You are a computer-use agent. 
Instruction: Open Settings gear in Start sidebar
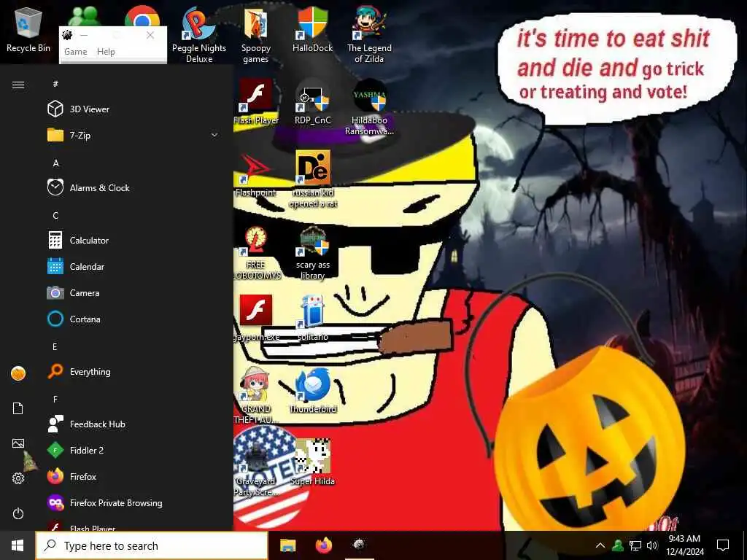18,478
